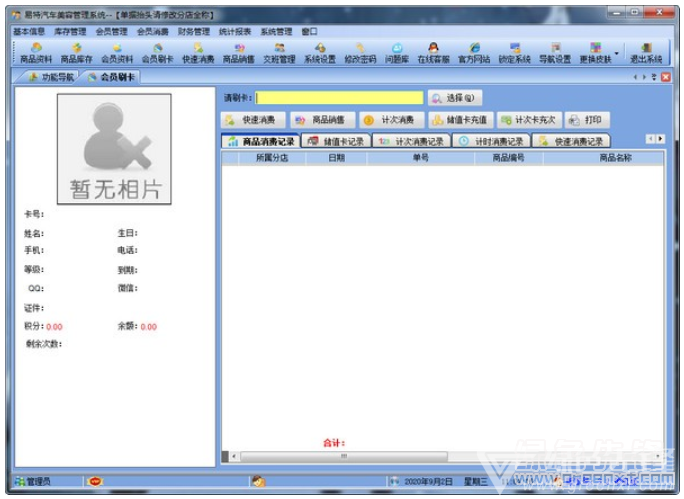The height and width of the screenshot is (499, 684).
Task: Click the person avatar icon in status bar
Action: click(x=259, y=482)
